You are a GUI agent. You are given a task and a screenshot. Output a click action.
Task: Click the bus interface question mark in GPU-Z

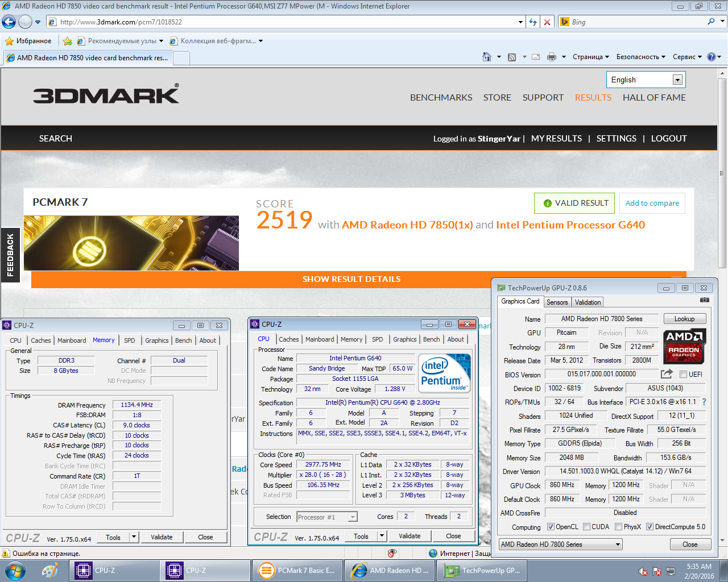pyautogui.click(x=704, y=401)
